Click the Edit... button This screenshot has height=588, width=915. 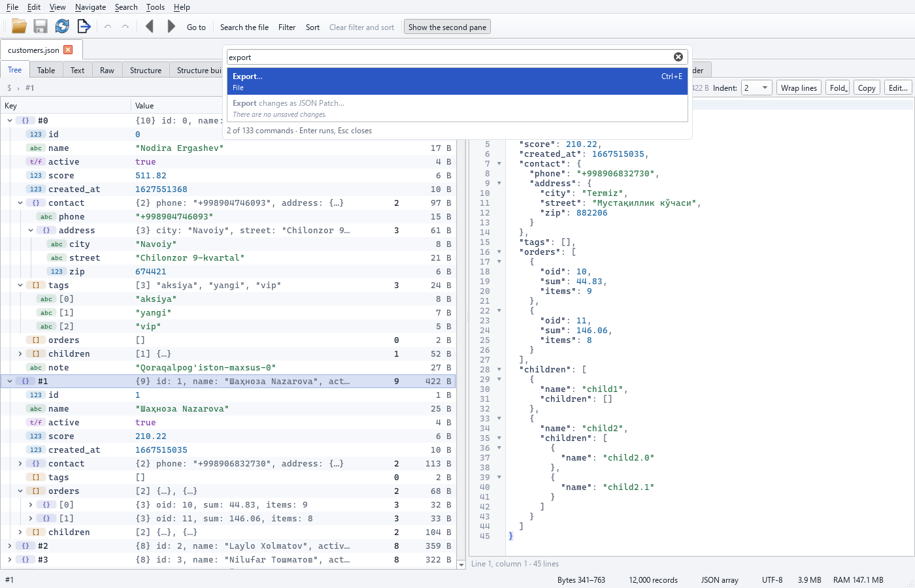pos(898,88)
